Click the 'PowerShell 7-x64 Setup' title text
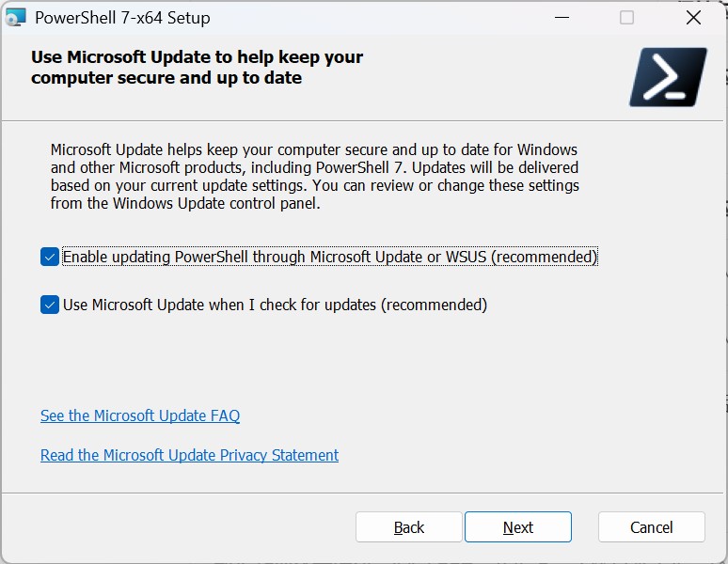Image resolution: width=728 pixels, height=564 pixels. (x=122, y=18)
